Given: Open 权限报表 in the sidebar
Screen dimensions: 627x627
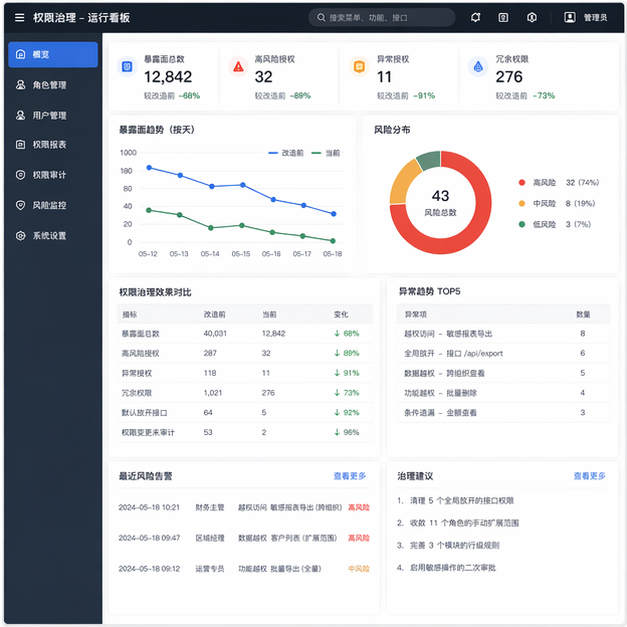Looking at the screenshot, I should pyautogui.click(x=53, y=144).
